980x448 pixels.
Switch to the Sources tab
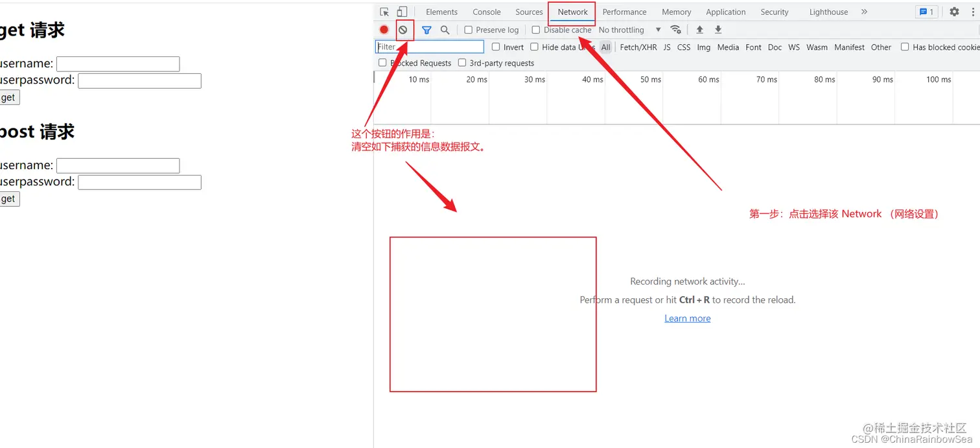(529, 12)
